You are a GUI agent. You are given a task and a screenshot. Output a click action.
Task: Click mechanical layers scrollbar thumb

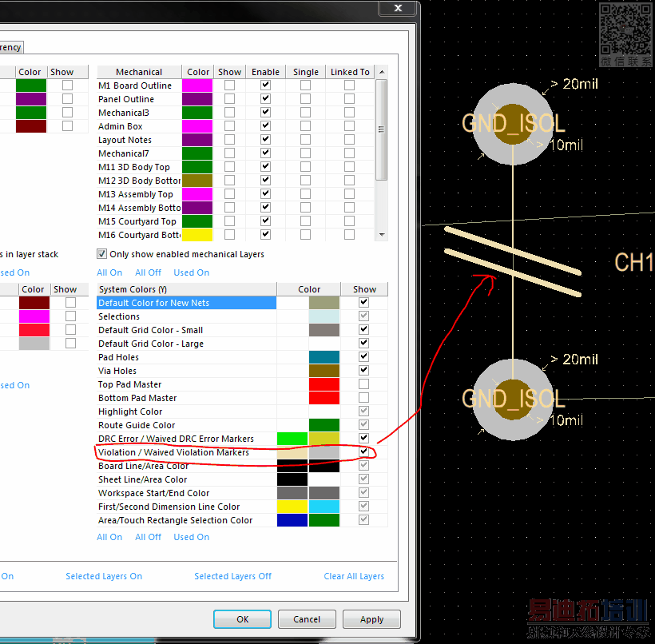[x=381, y=130]
